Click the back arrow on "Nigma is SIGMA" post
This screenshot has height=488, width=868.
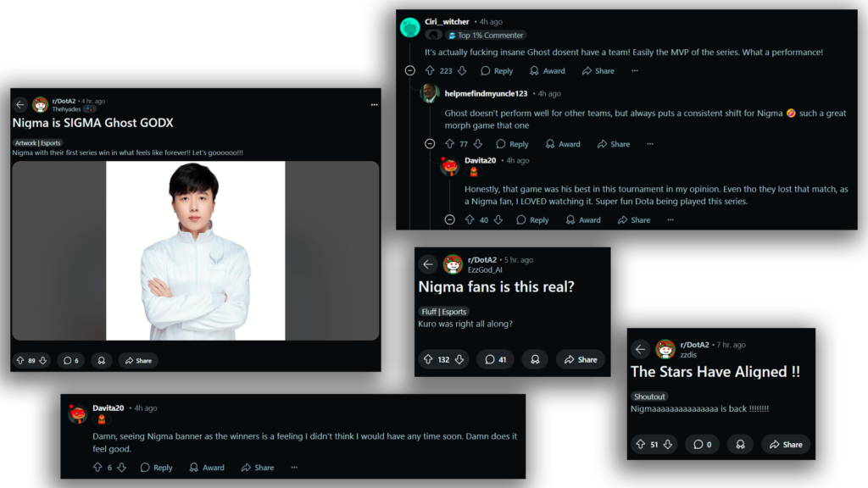click(20, 104)
